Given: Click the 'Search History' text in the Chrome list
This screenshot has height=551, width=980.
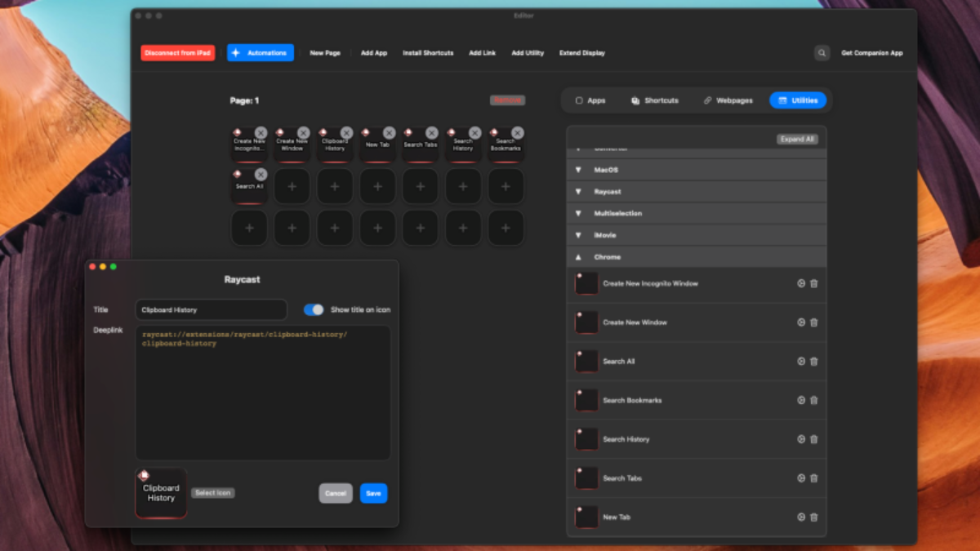Looking at the screenshot, I should click(x=626, y=439).
